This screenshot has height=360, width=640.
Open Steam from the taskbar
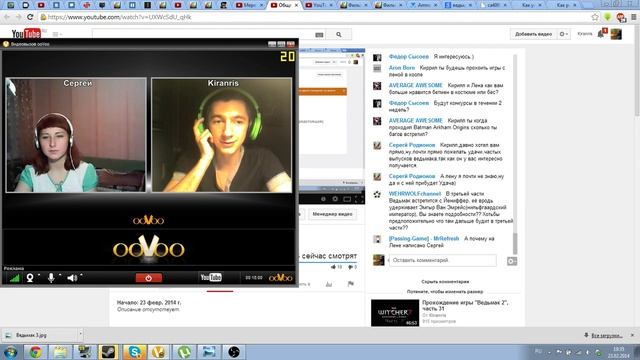point(108,352)
